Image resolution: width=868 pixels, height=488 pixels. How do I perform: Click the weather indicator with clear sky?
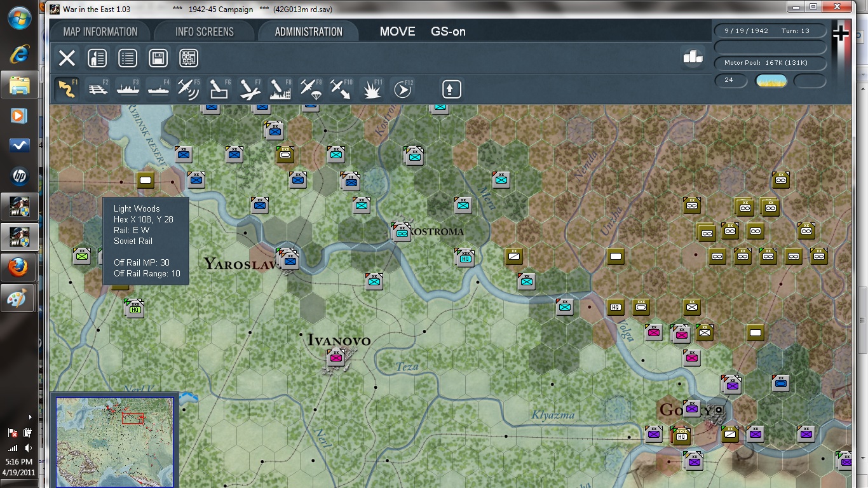pos(771,81)
